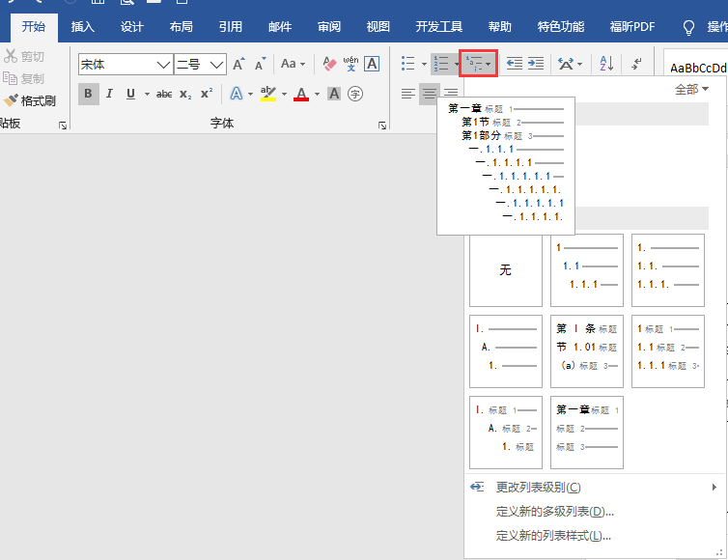This screenshot has width=728, height=560.
Task: Click 定义新的列表样式(L)...
Action: (x=553, y=536)
